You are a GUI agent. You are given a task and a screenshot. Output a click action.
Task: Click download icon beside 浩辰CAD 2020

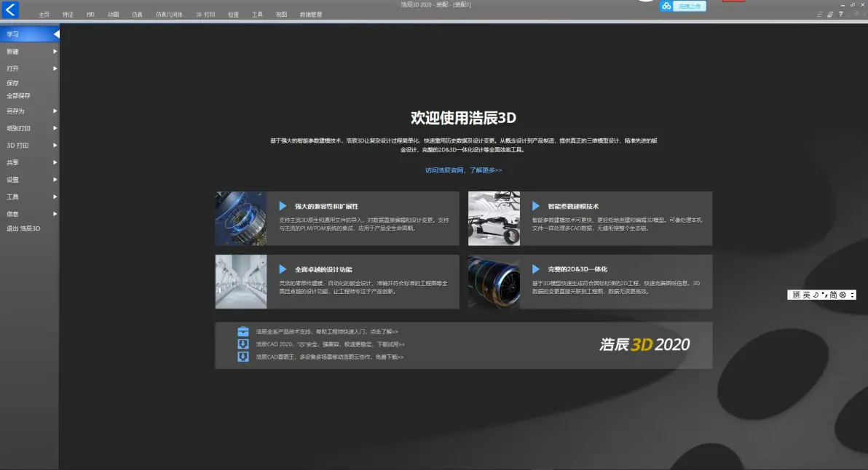(243, 344)
